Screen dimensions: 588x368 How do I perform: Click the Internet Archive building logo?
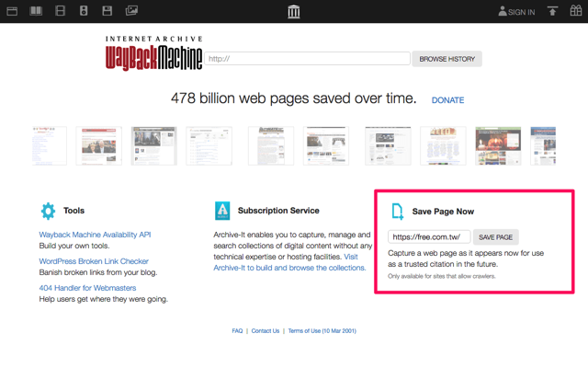click(x=294, y=11)
